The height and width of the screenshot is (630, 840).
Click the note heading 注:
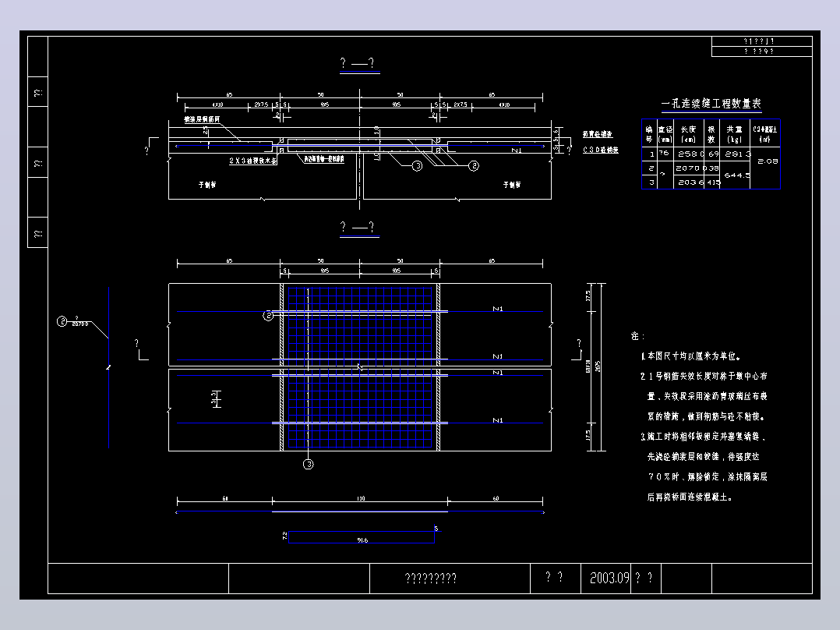[x=637, y=336]
